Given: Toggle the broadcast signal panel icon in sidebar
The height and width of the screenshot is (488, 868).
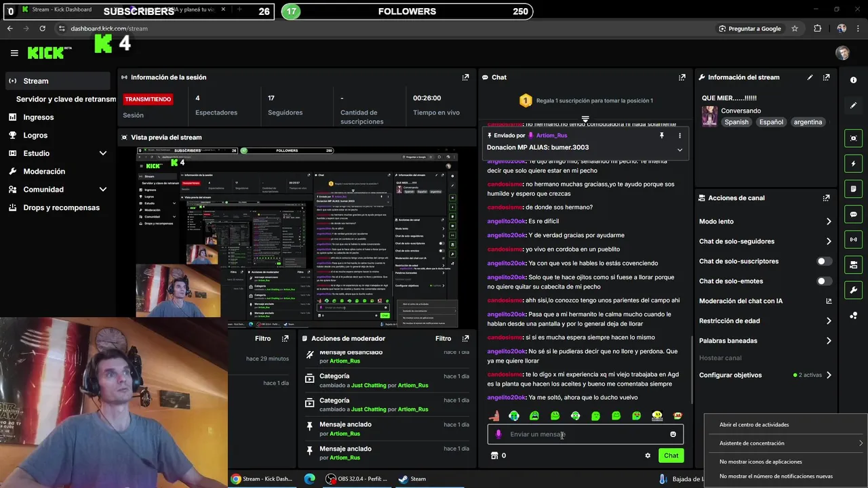Looking at the screenshot, I should (x=853, y=239).
